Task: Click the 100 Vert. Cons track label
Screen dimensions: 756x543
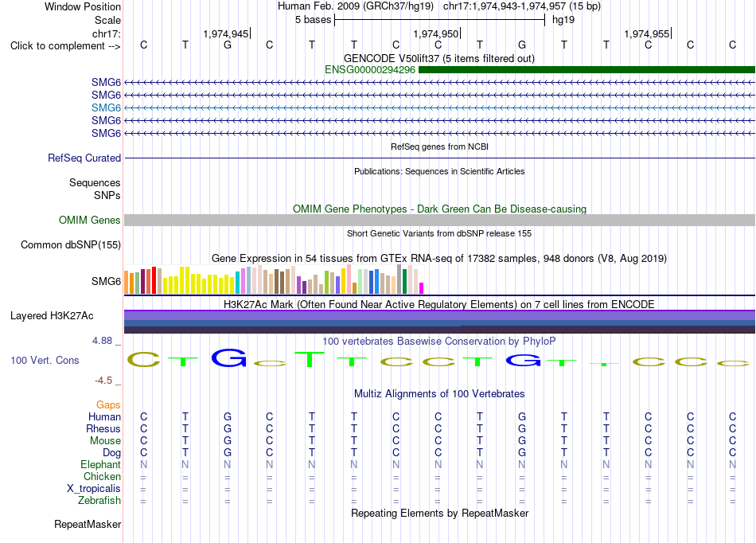Action: pos(45,360)
